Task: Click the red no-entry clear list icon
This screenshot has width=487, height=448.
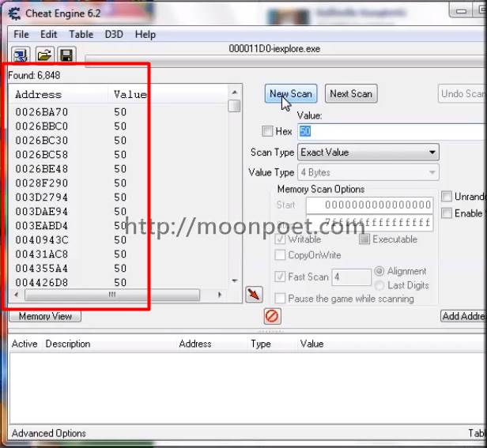Action: tap(272, 316)
